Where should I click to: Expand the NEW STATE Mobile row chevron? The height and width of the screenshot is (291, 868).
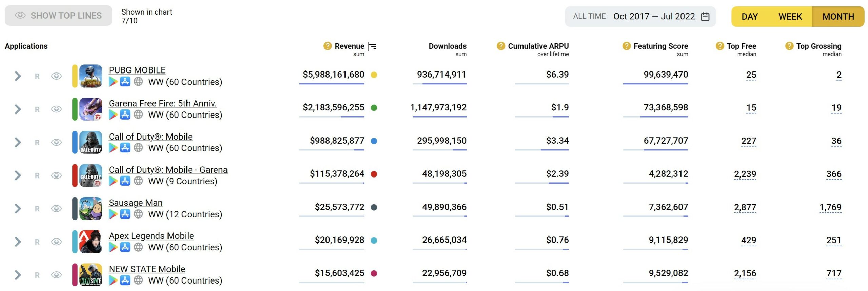click(18, 275)
